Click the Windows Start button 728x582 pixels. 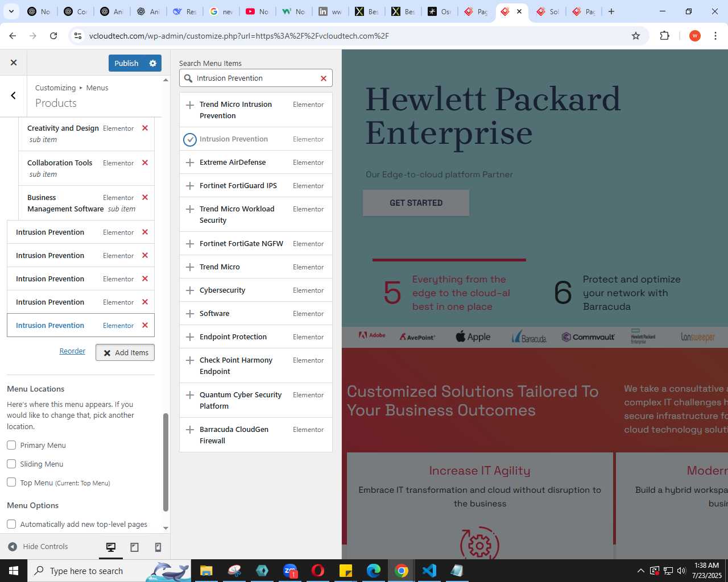point(14,571)
